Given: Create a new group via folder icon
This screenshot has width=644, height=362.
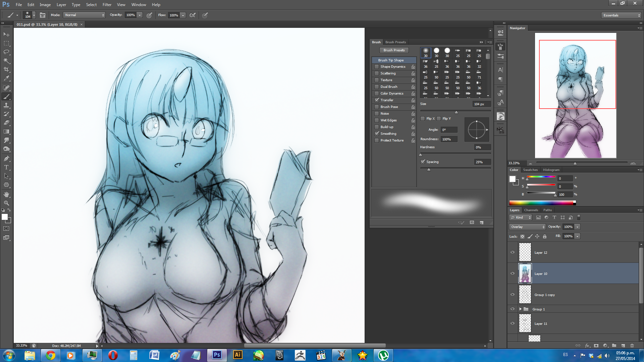Looking at the screenshot, I should coord(614,346).
